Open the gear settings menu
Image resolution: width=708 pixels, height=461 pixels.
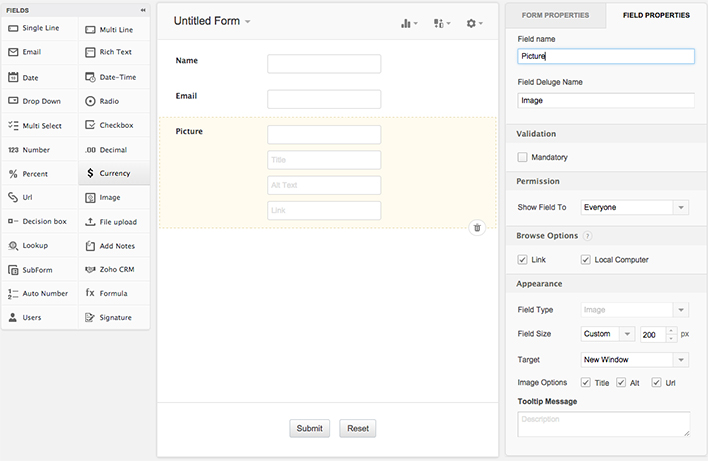pos(474,22)
